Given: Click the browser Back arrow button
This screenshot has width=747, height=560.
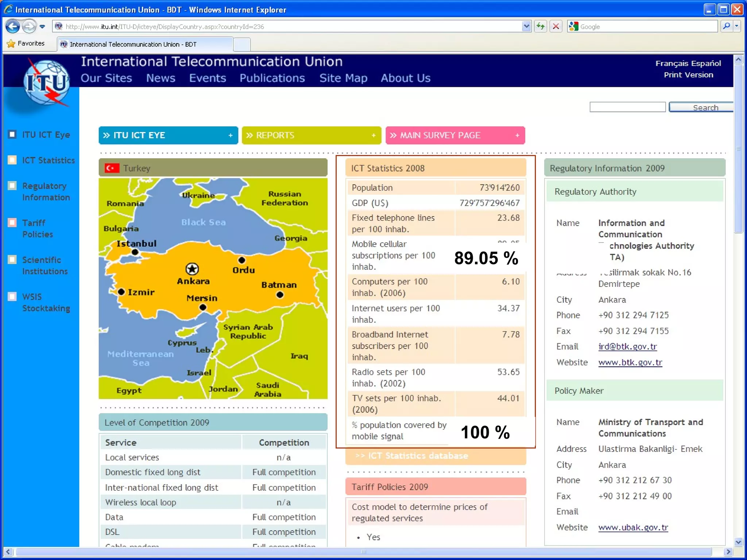Looking at the screenshot, I should [13, 27].
